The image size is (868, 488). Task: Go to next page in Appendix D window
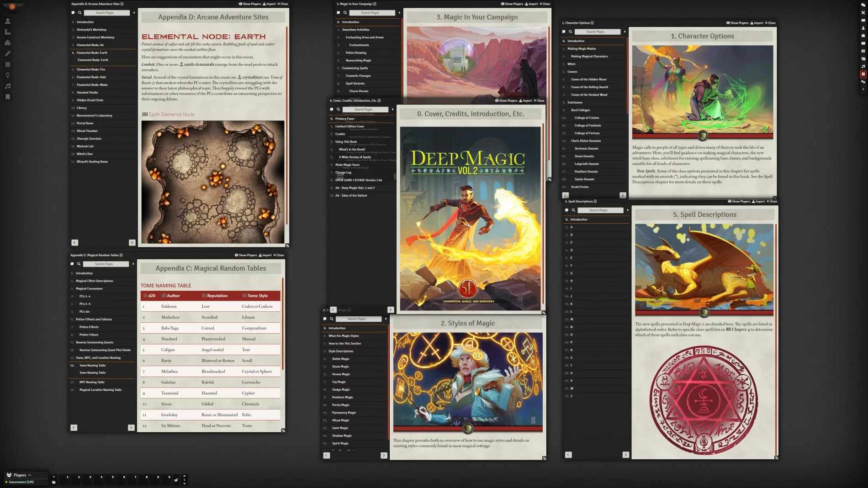pyautogui.click(x=132, y=243)
